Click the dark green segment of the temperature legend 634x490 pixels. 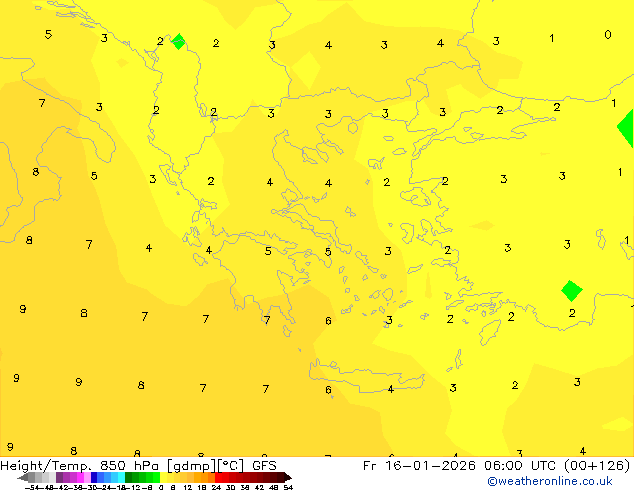tap(128, 478)
